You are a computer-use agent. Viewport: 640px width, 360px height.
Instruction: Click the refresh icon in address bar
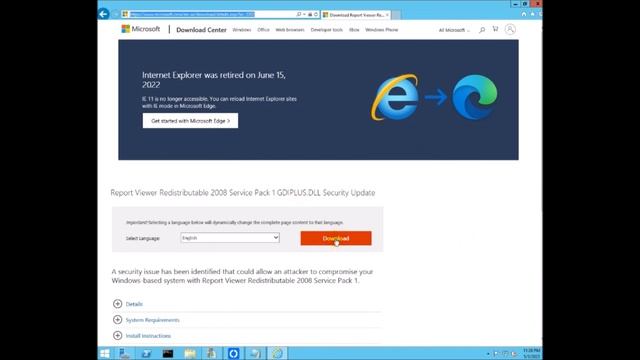click(x=316, y=14)
